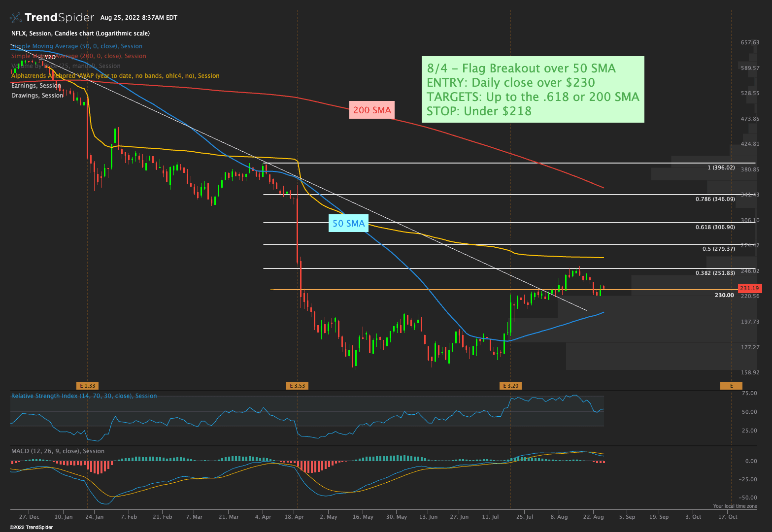Image resolution: width=772 pixels, height=532 pixels.
Task: Click the 0.618 (306.90) Fibonacci level label
Action: [715, 227]
